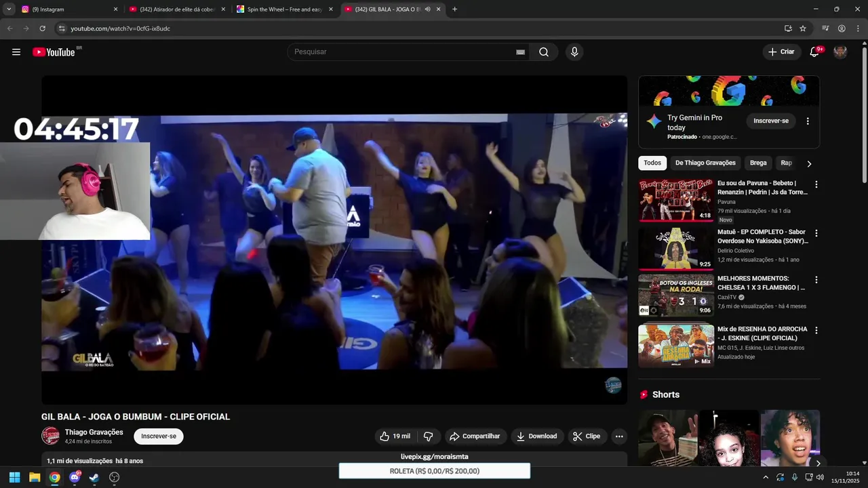
Task: Start voice search with microphone icon
Action: (x=574, y=52)
